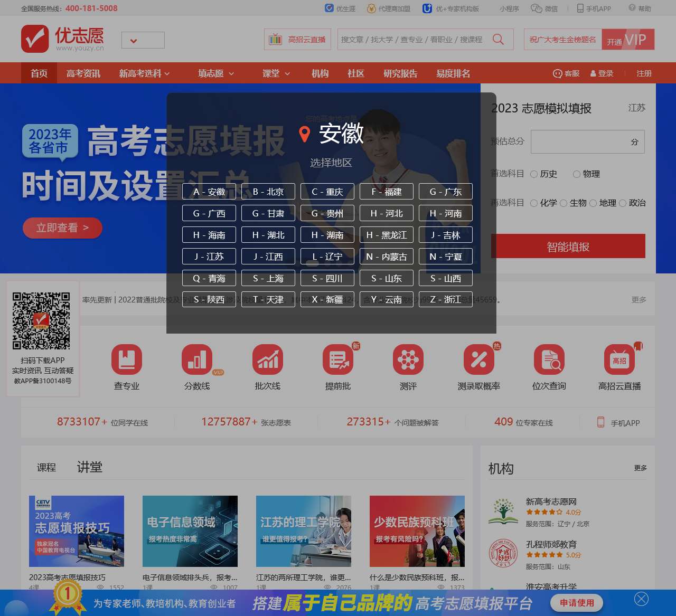The image size is (676, 616).
Task: Open the 批次线 tool
Action: coord(267,367)
